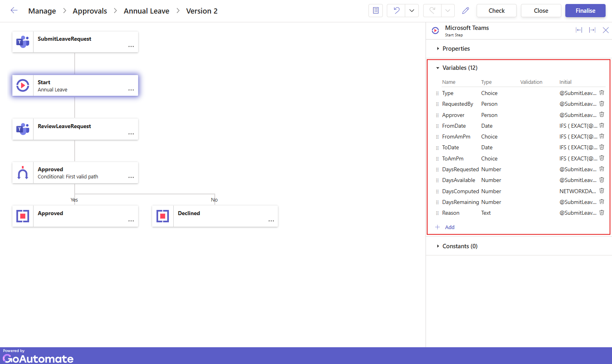Click the dock panel right icon
The height and width of the screenshot is (364, 612).
[x=592, y=30]
